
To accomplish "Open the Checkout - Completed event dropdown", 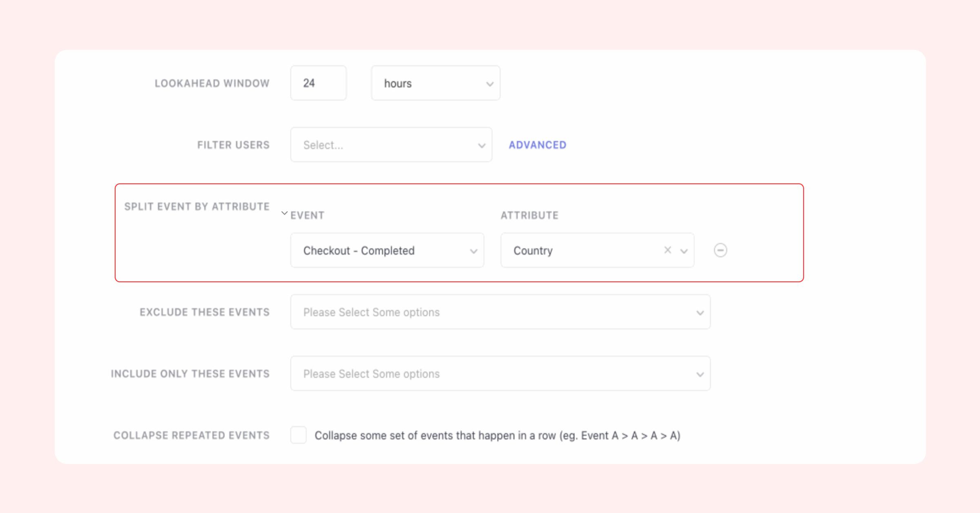I will coord(380,250).
